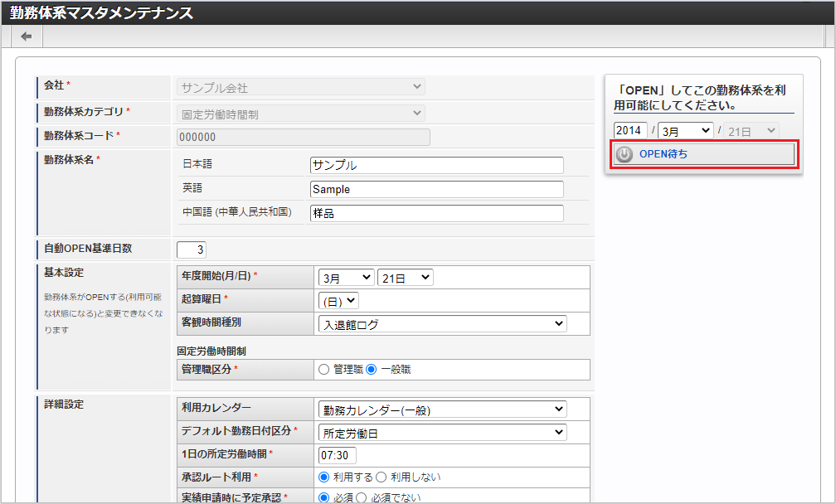Open the OPEN panel 21日 dropdown

(x=751, y=130)
